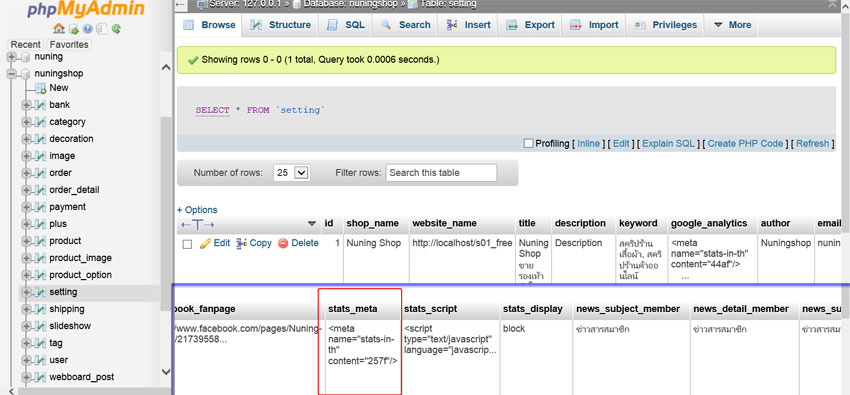Image resolution: width=850 pixels, height=395 pixels.
Task: Sort by the shop_name column header
Action: [372, 223]
